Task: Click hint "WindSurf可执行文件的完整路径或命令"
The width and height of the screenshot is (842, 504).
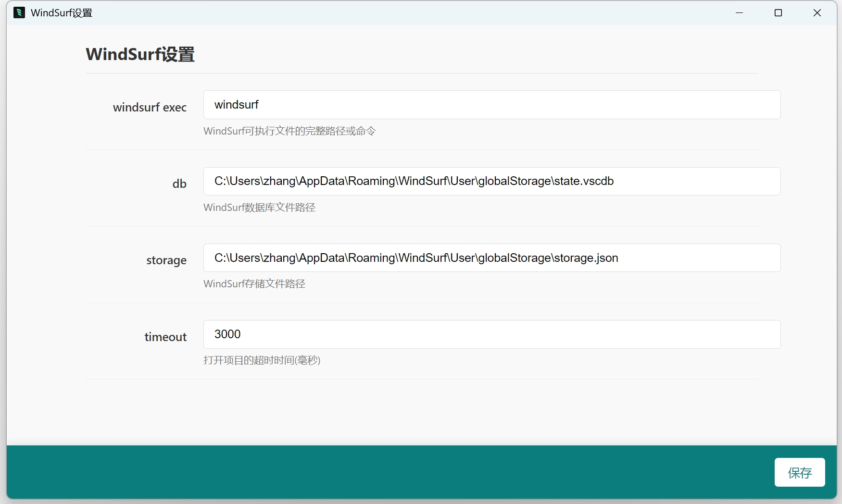Action: [289, 131]
